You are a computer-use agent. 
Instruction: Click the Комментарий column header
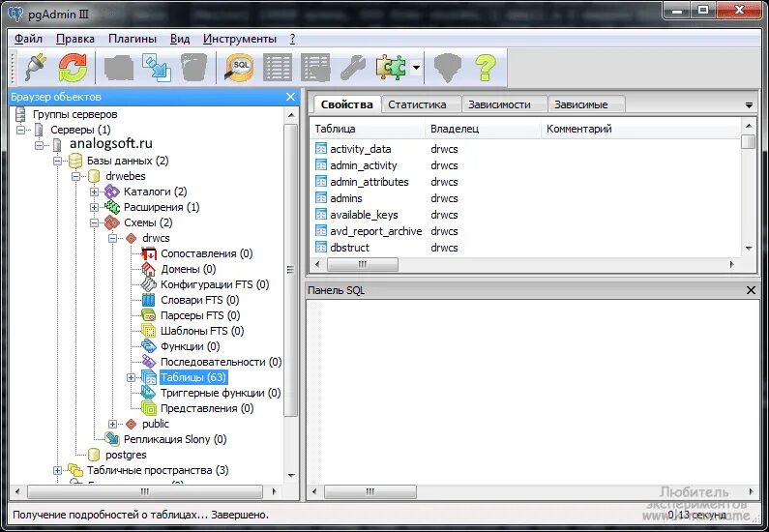pyautogui.click(x=641, y=129)
